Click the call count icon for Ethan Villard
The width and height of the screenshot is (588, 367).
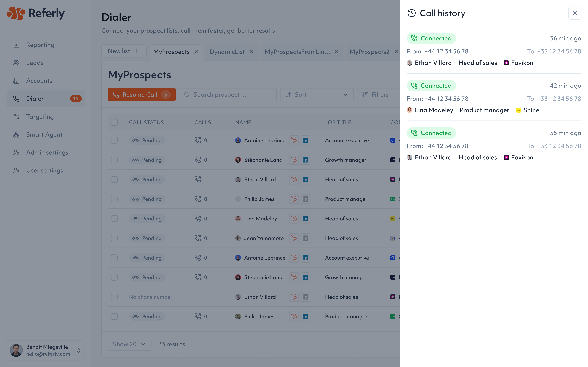pyautogui.click(x=198, y=179)
